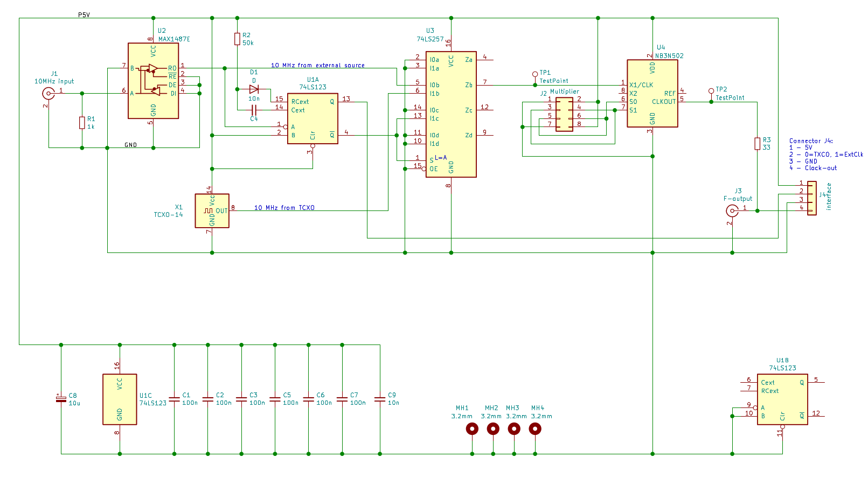Click the MH1 mounting hole
Image resolution: width=868 pixels, height=485 pixels.
pyautogui.click(x=472, y=429)
